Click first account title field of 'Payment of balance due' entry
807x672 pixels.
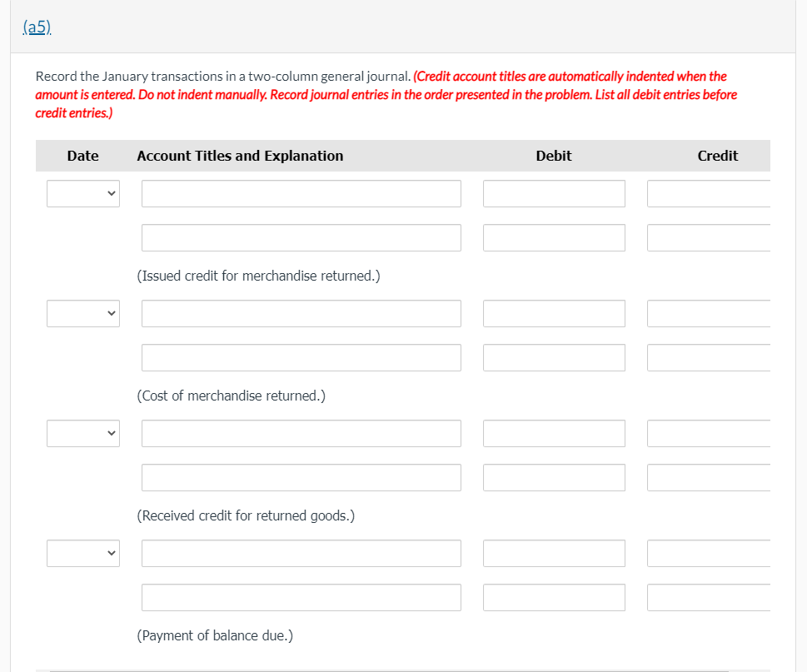[301, 553]
